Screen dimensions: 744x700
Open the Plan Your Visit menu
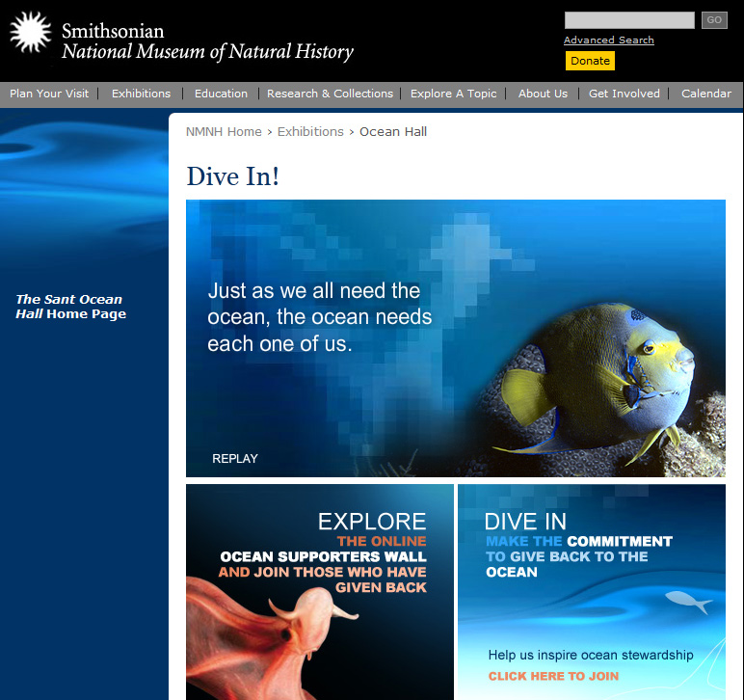tap(49, 94)
